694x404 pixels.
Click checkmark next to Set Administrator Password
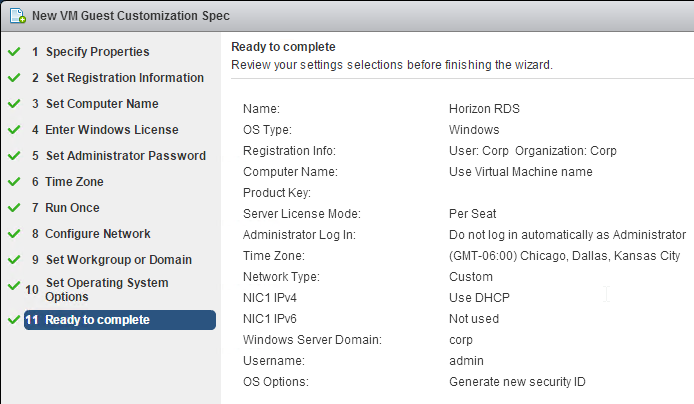[14, 155]
